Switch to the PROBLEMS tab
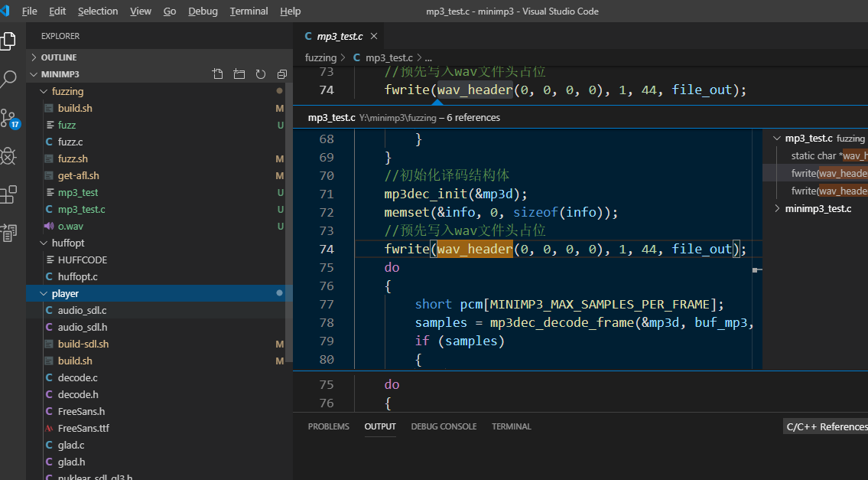Image resolution: width=868 pixels, height=480 pixels. (328, 426)
